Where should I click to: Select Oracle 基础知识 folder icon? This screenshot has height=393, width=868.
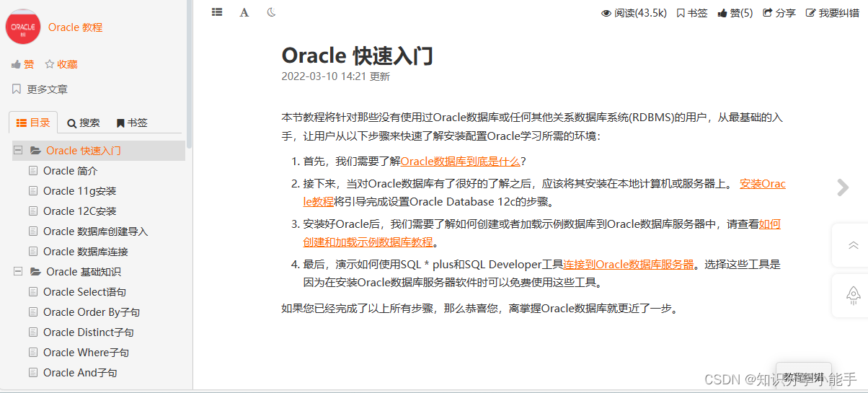coord(35,272)
